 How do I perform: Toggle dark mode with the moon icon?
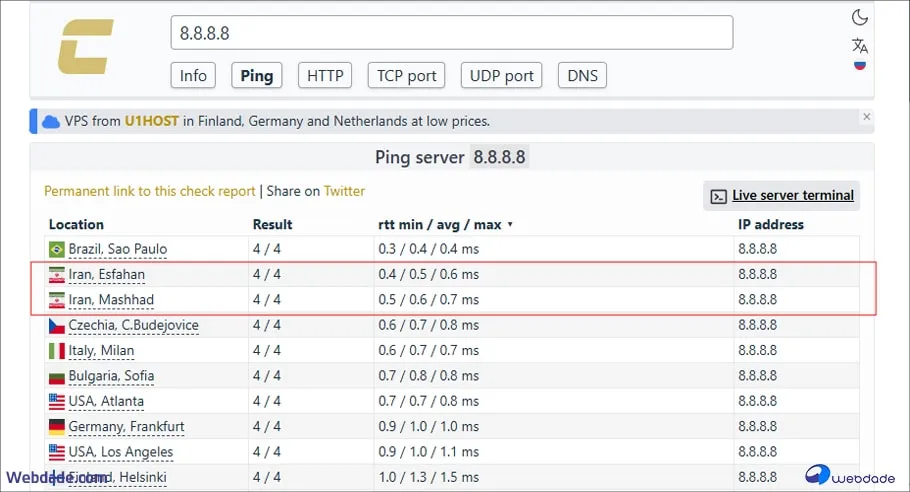(859, 17)
